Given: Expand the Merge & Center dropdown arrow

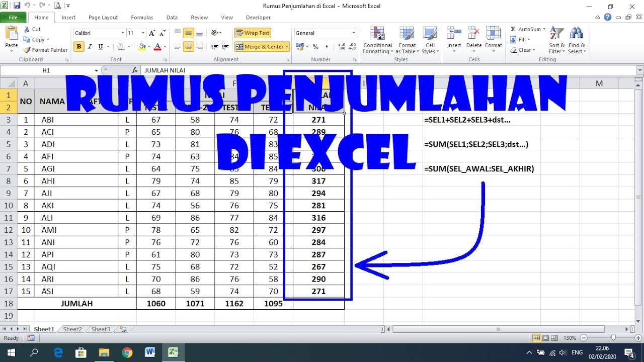Looking at the screenshot, I should [287, 47].
